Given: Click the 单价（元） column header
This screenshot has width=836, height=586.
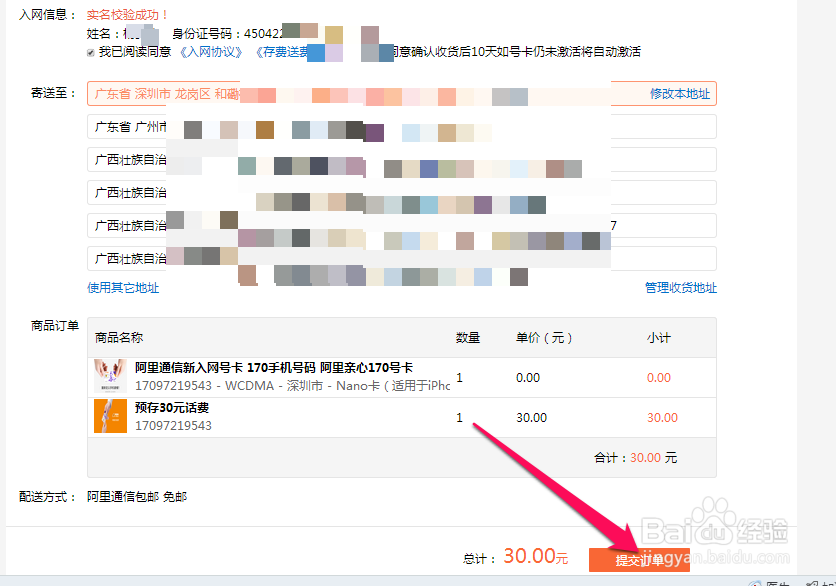Looking at the screenshot, I should tap(544, 338).
